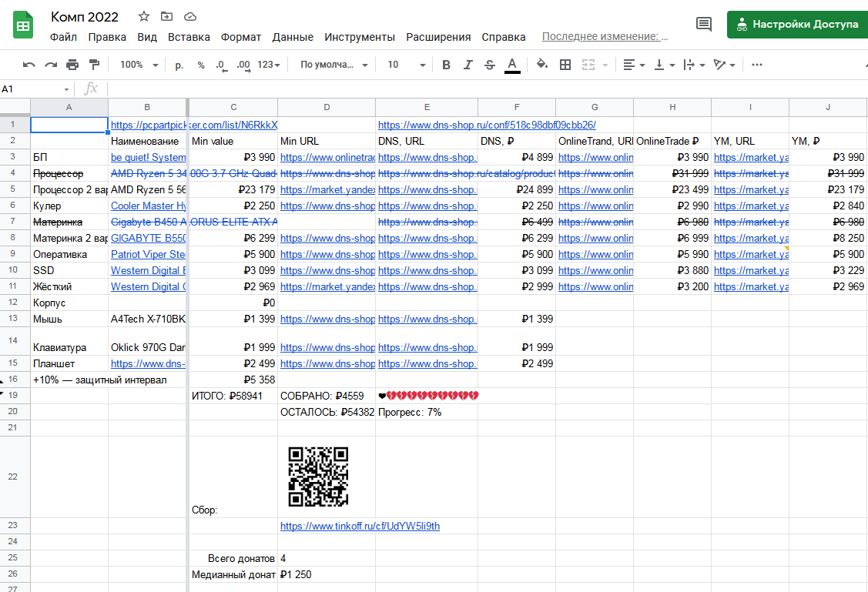Click the QR code image
This screenshot has width=868, height=592.
click(318, 477)
